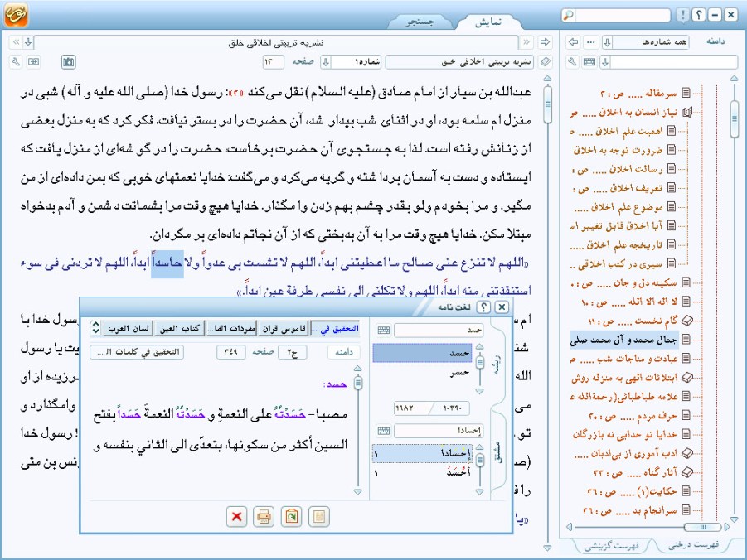Click the Noor application logo
Viewport: 747px width, 560px height.
pos(16,14)
